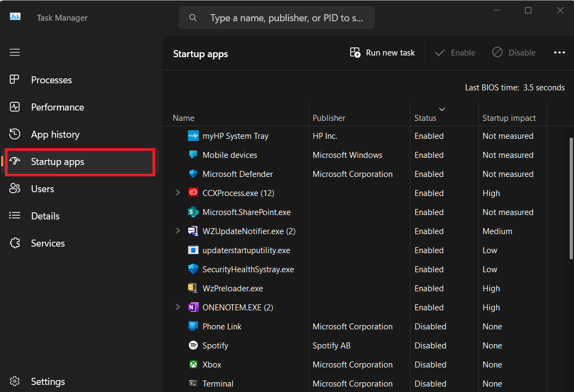Click the Xbox app icon
The image size is (574, 392).
pos(193,364)
